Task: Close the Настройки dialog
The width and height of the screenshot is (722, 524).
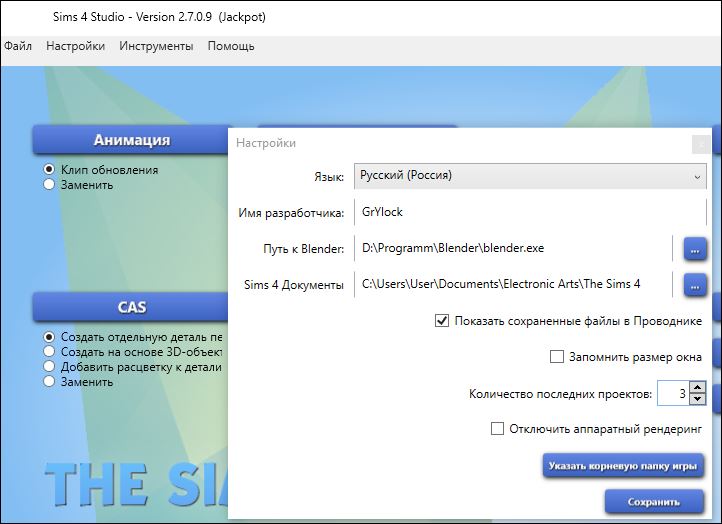Action: click(x=701, y=145)
